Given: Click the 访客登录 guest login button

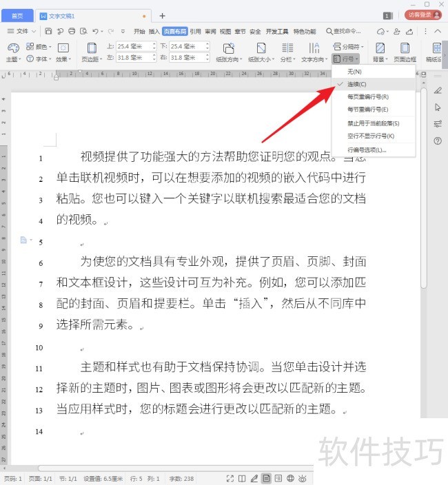Looking at the screenshot, I should click(x=423, y=14).
